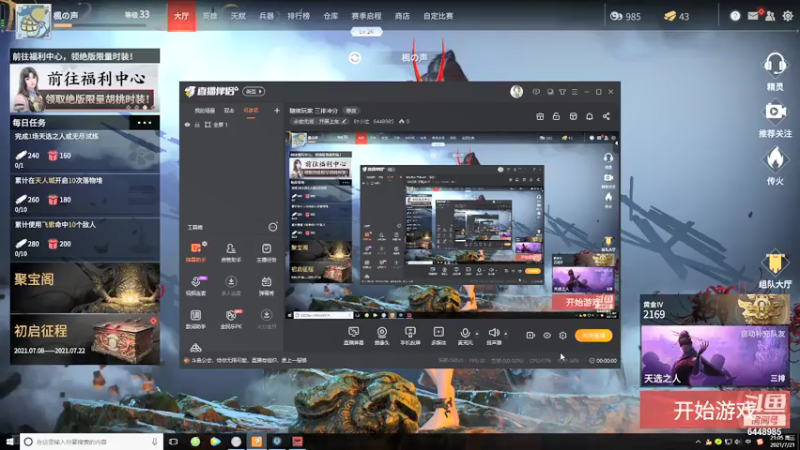Expand speaker options arrow
This screenshot has height=450, width=800.
[506, 334]
